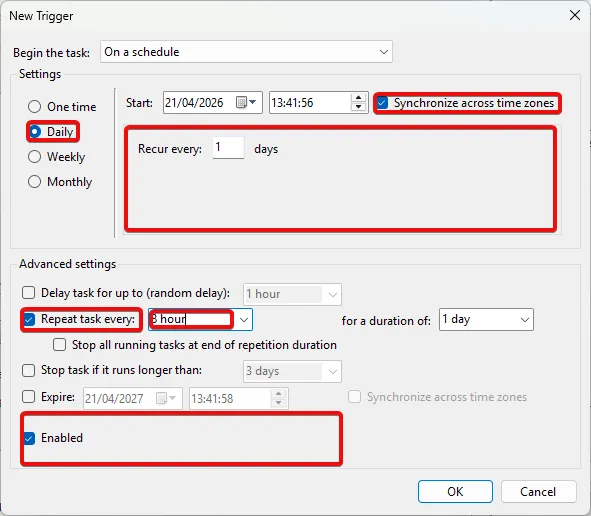Image resolution: width=591 pixels, height=516 pixels.
Task: Enable Stop task if it runs longer than
Action: 29,370
